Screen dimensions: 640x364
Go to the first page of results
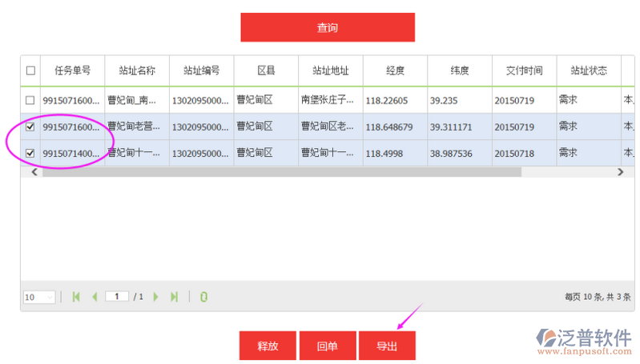coord(76,297)
